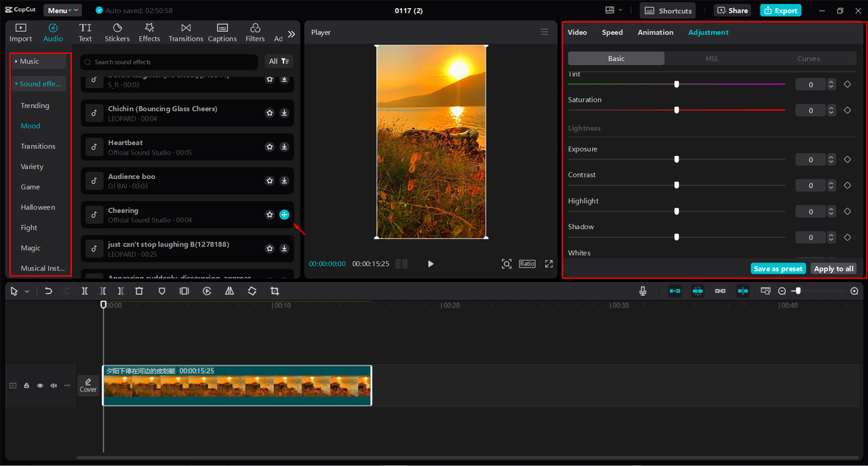
Task: Click the preview zoom-to-fit icon
Action: (x=507, y=264)
